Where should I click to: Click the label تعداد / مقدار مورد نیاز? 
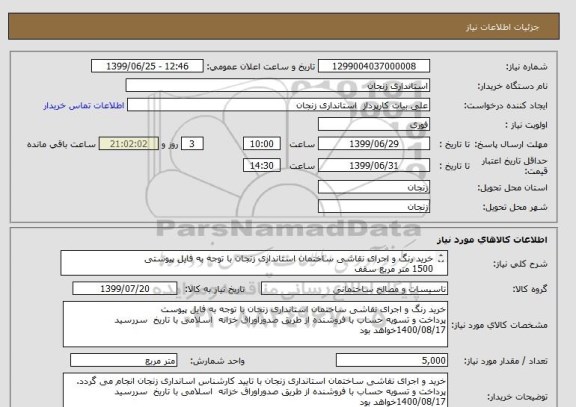[506, 361]
